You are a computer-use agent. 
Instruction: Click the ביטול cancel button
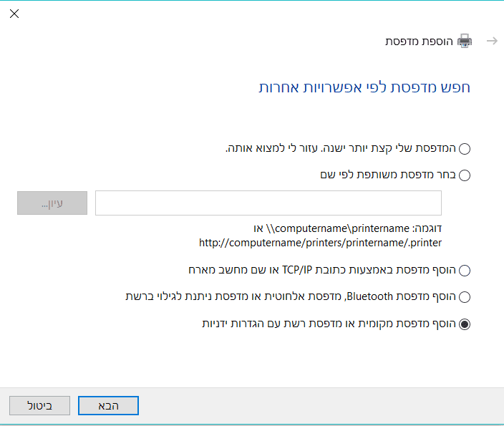[x=39, y=405]
